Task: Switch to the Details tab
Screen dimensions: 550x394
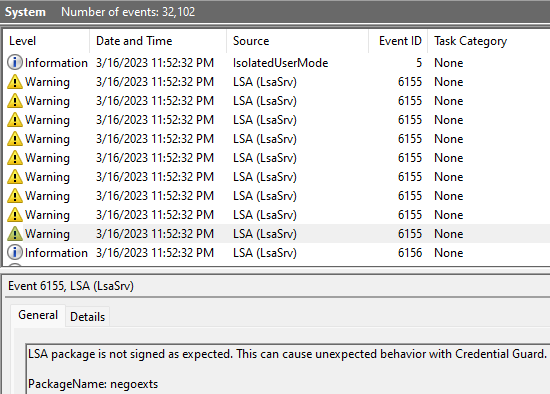Action: [x=87, y=317]
